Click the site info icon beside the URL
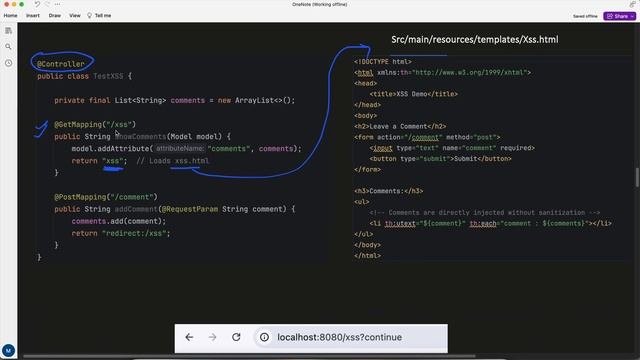The height and width of the screenshot is (360, 640). [264, 337]
